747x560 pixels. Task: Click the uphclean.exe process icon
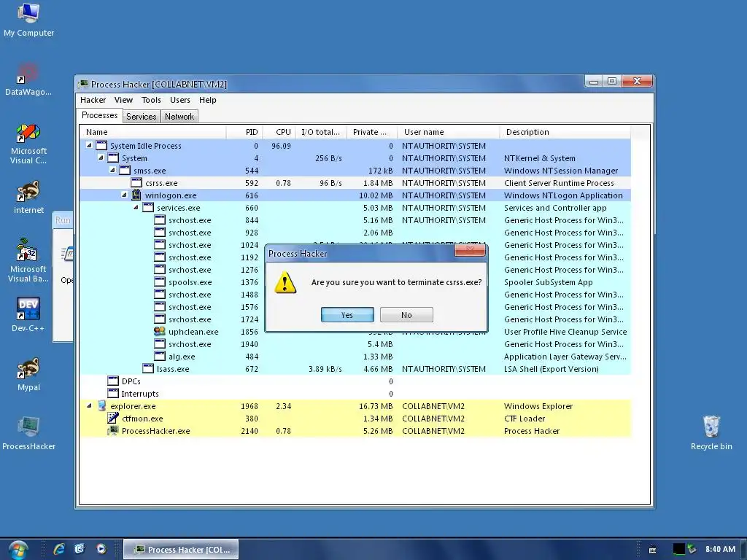[160, 332]
